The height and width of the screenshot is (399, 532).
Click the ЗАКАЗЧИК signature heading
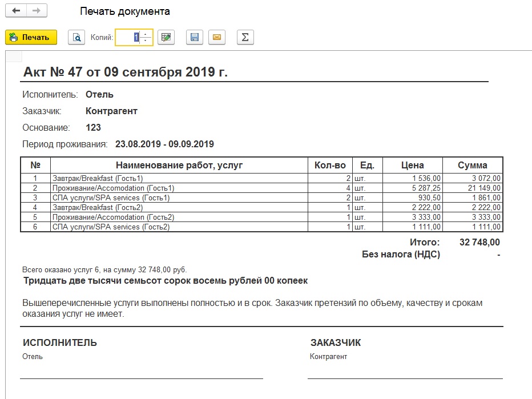[x=336, y=342]
